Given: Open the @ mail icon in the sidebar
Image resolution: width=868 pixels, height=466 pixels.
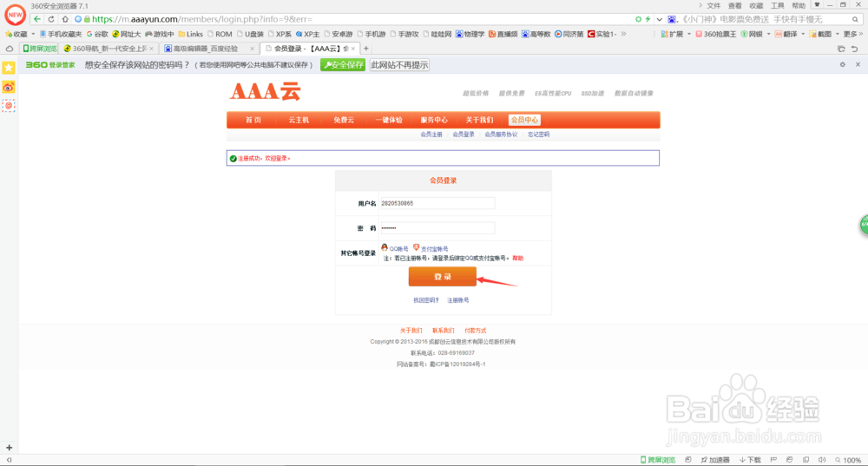Looking at the screenshot, I should pos(9,105).
